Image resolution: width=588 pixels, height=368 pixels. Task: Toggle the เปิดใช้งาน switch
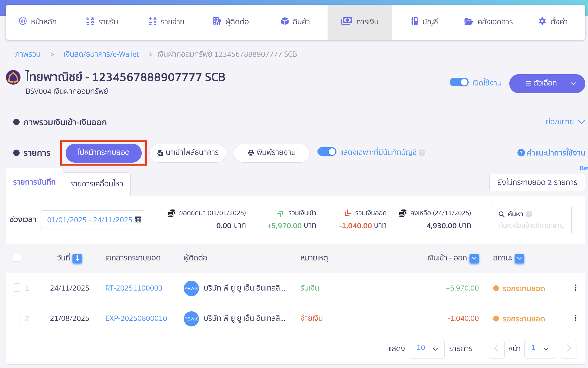(459, 82)
